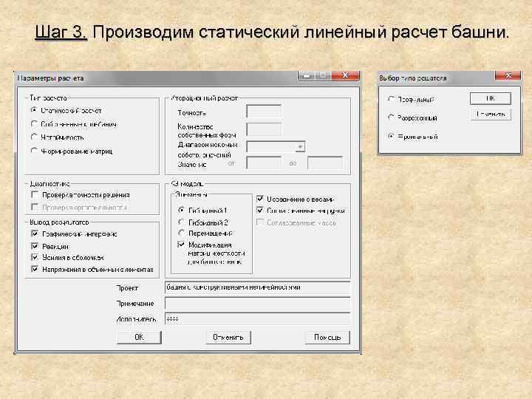Image resolution: width=532 pixels, height=399 pixels.
Task: Select the Устойчивость calculation type
Action: pyautogui.click(x=33, y=137)
